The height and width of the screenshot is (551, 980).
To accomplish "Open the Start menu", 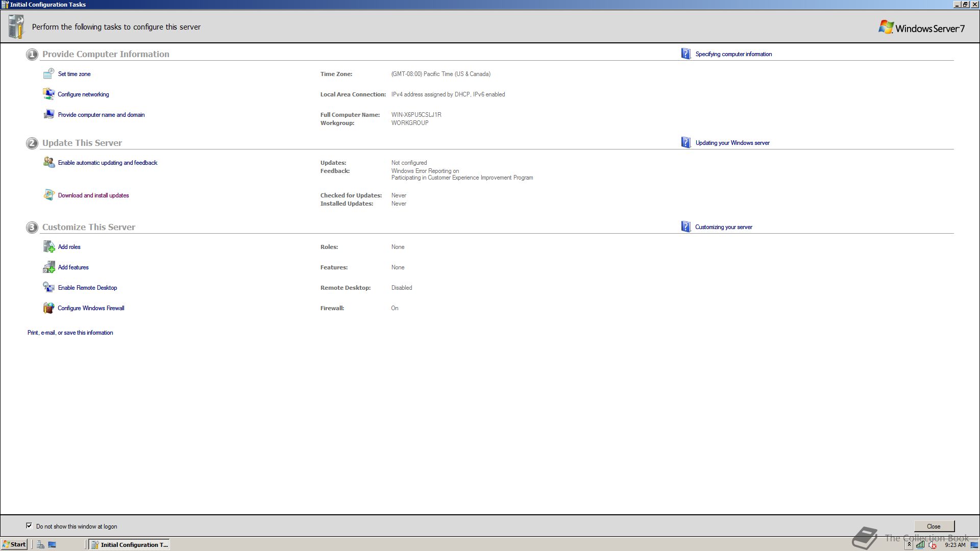I will coord(14,544).
